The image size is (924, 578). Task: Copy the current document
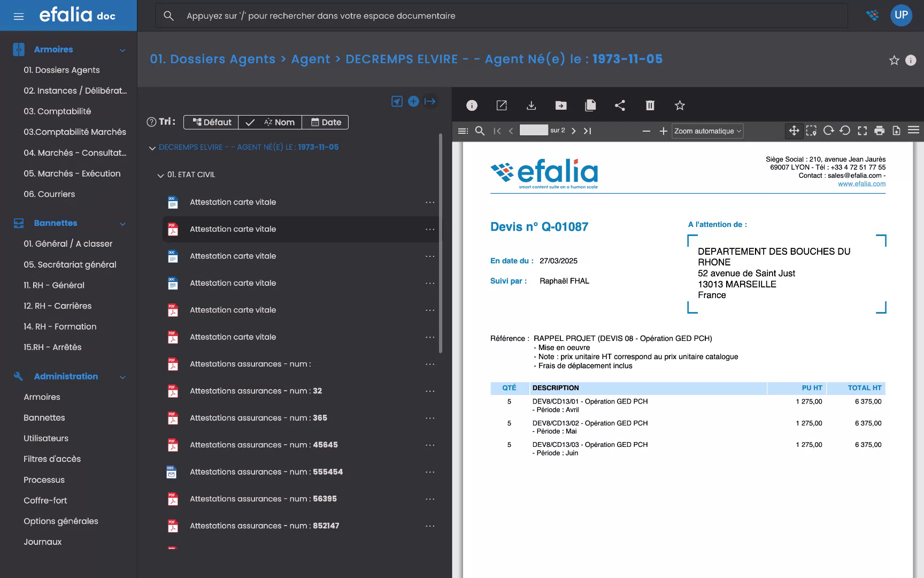tap(590, 105)
